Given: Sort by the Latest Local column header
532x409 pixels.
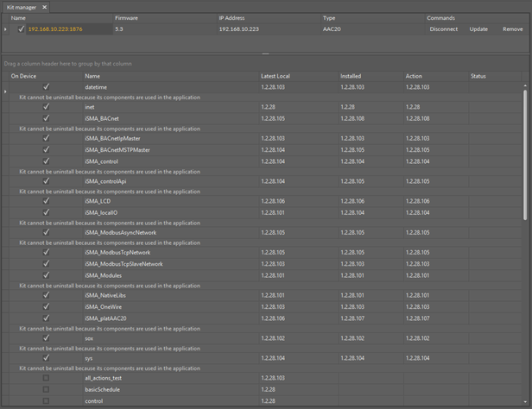Looking at the screenshot, I should click(x=275, y=76).
